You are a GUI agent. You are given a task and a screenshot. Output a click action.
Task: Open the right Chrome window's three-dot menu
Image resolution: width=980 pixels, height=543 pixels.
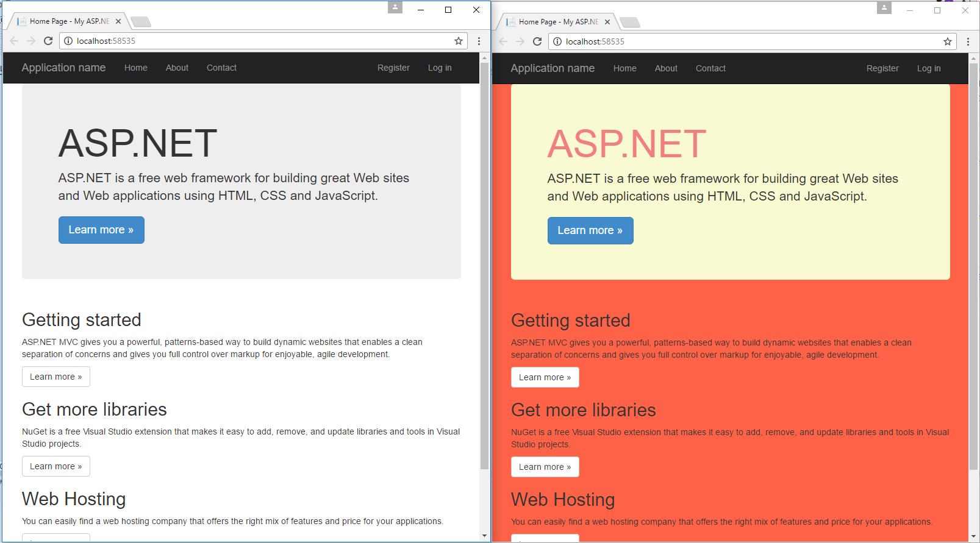pos(968,41)
